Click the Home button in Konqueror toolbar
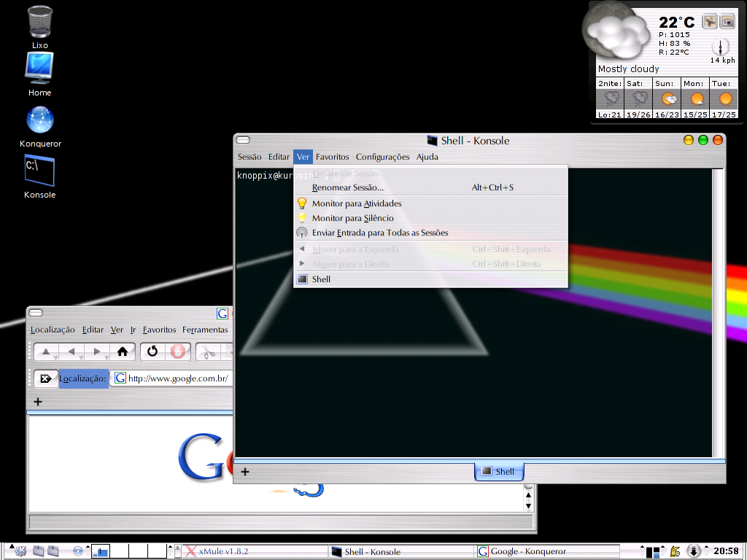This screenshot has height=560, width=747. pos(123,352)
